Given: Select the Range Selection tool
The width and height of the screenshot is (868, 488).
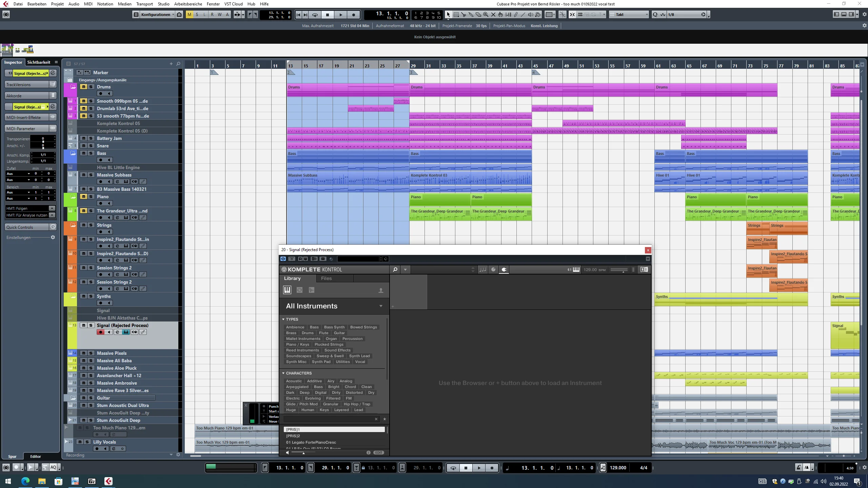Looking at the screenshot, I should [456, 15].
